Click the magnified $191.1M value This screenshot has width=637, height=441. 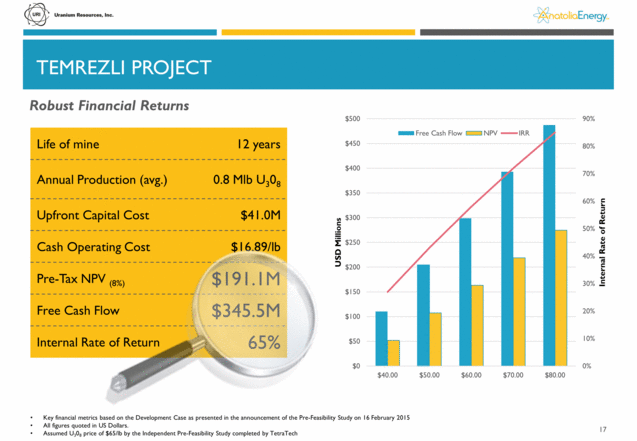(x=246, y=279)
